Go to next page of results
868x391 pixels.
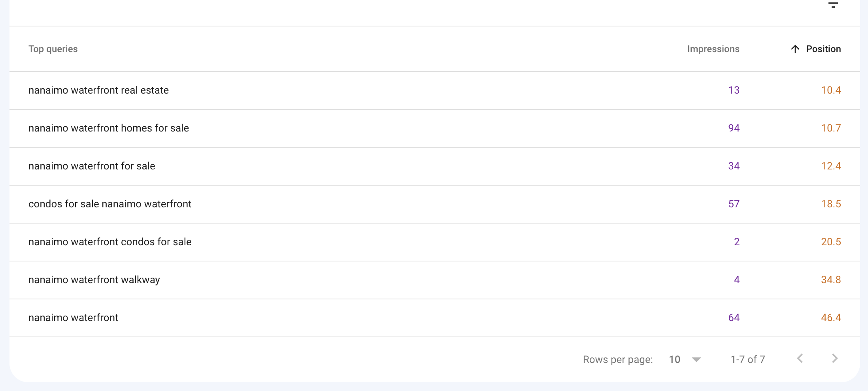[835, 359]
